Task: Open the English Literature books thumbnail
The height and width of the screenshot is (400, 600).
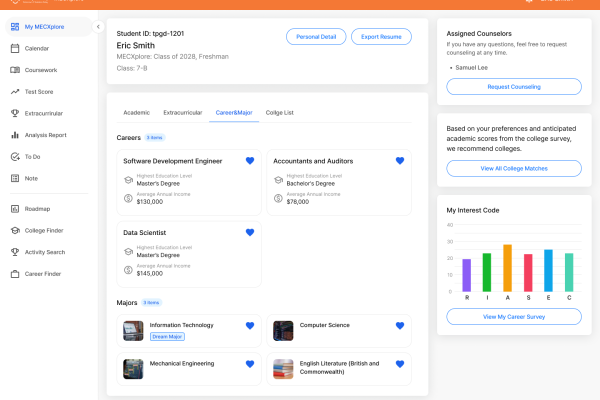Action: click(283, 369)
